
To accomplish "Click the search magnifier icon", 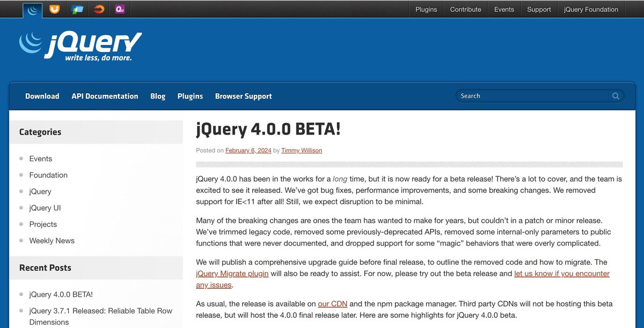I will click(616, 96).
